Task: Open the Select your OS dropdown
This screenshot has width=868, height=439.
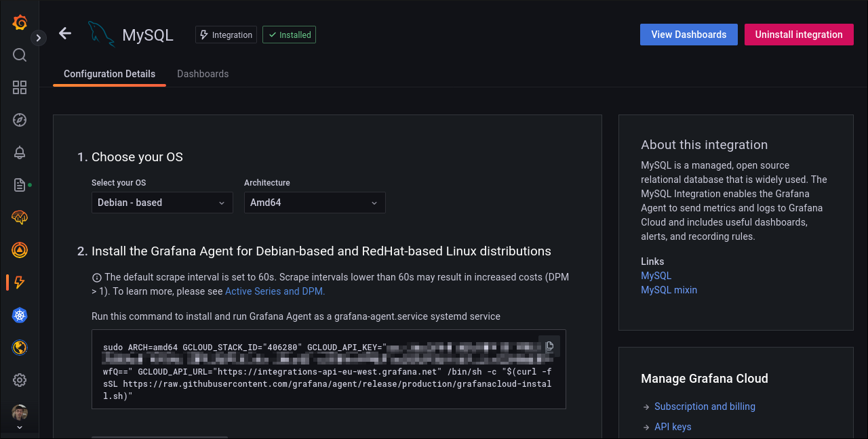Action: coord(162,203)
